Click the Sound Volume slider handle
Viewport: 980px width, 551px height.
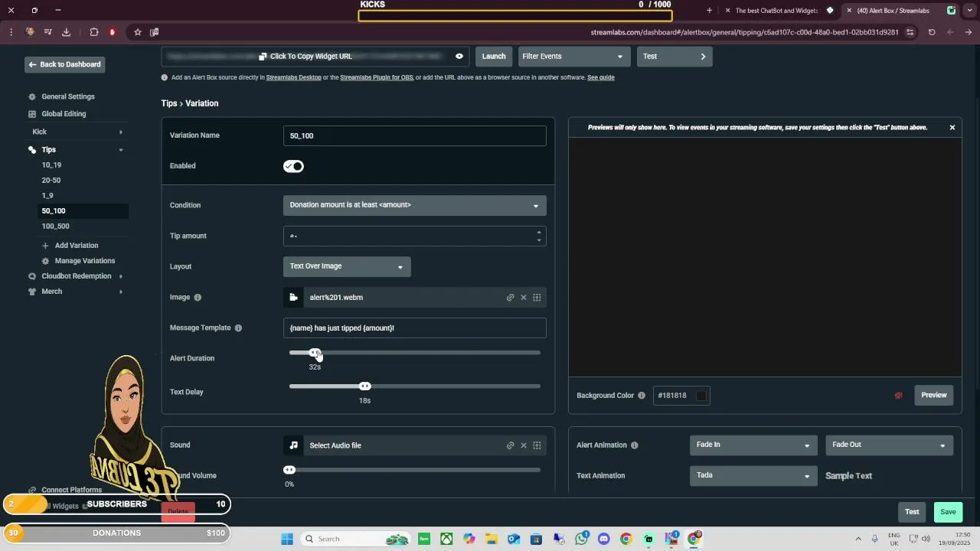tap(289, 470)
